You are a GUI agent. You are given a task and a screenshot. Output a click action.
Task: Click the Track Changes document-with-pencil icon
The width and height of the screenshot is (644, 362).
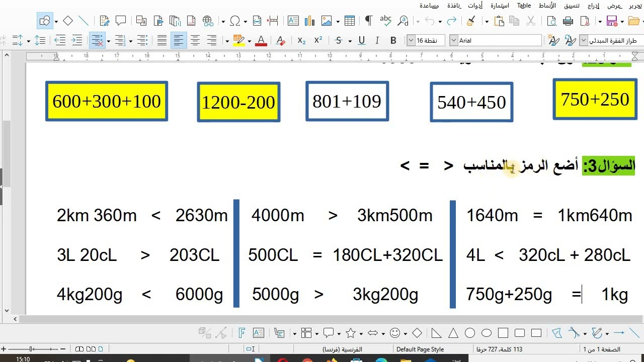coord(105,21)
